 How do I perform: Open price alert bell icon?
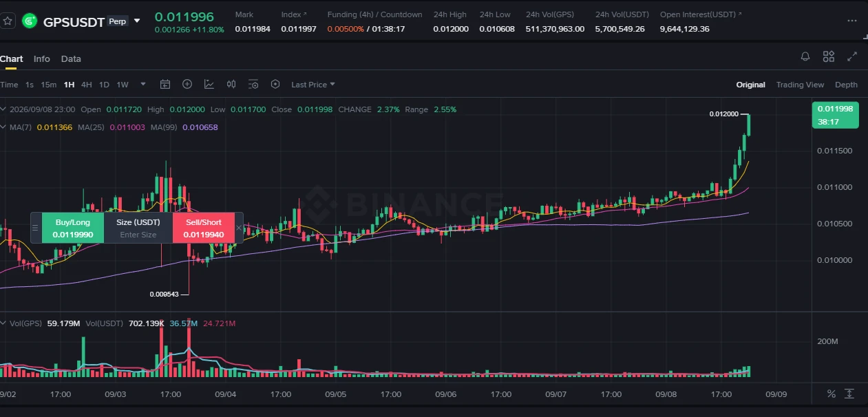pos(805,56)
